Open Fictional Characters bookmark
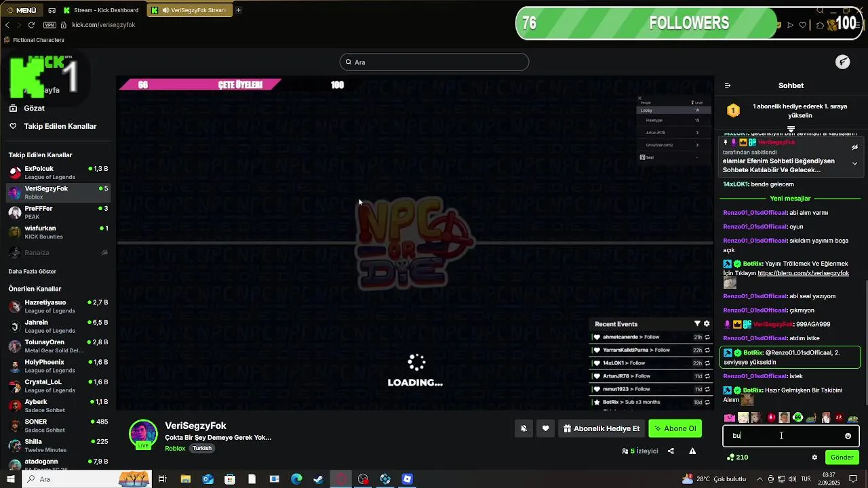Viewport: 868px width, 488px height. 34,40
